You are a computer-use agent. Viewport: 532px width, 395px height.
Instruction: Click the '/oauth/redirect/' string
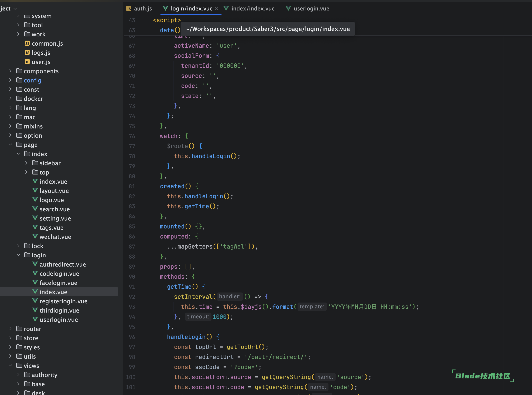pyautogui.click(x=276, y=357)
